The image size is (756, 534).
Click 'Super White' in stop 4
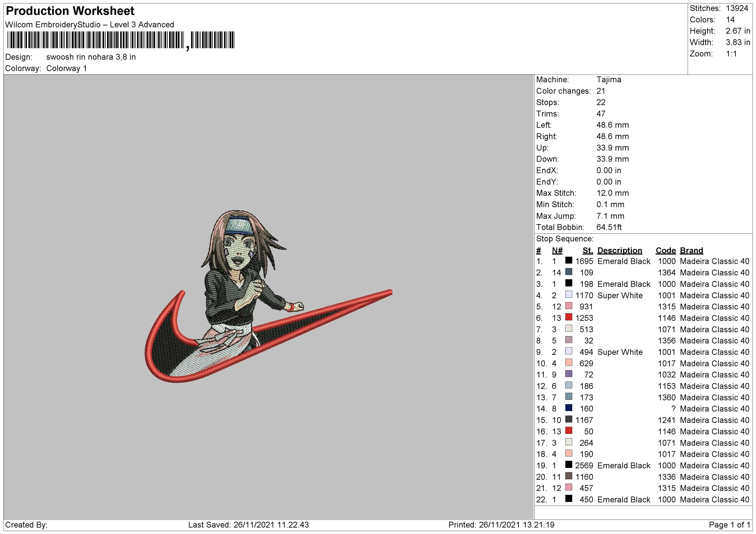620,295
